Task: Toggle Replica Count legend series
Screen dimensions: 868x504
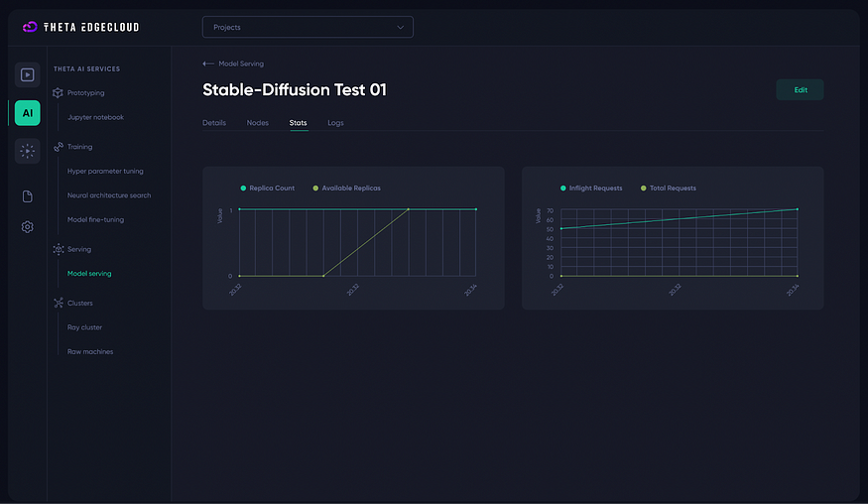Action: point(268,189)
